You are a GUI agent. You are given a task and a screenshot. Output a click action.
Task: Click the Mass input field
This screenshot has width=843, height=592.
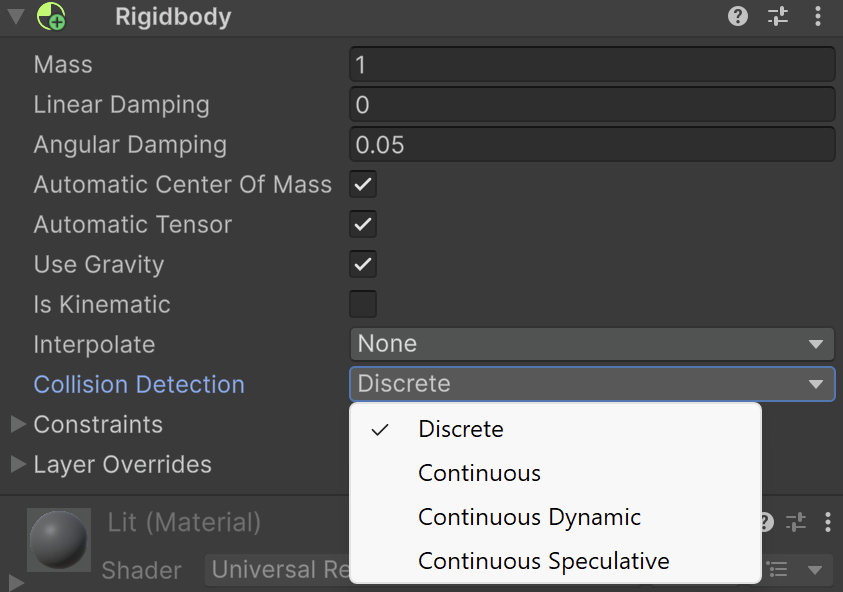[x=592, y=65]
